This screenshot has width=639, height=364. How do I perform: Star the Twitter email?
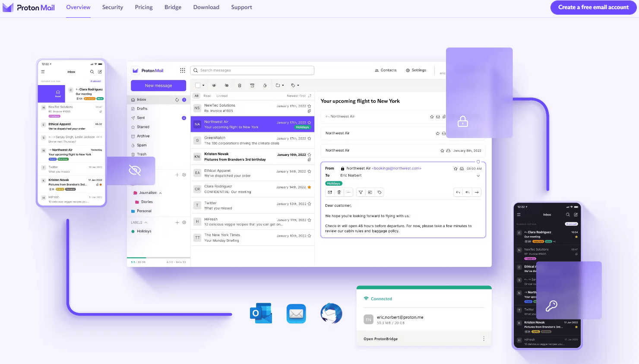coord(309,204)
